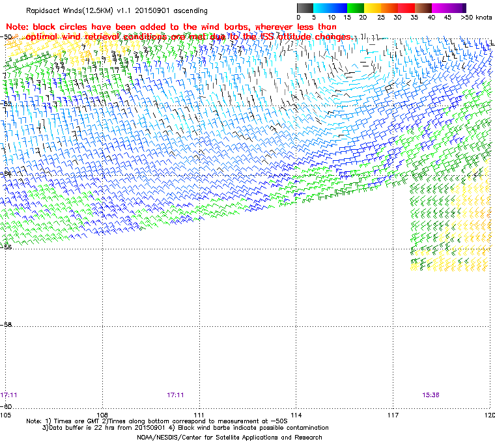This screenshot has width=495, height=448.
Task: Click the purple '17:11' time label near longitude 111
Action: pos(175,395)
